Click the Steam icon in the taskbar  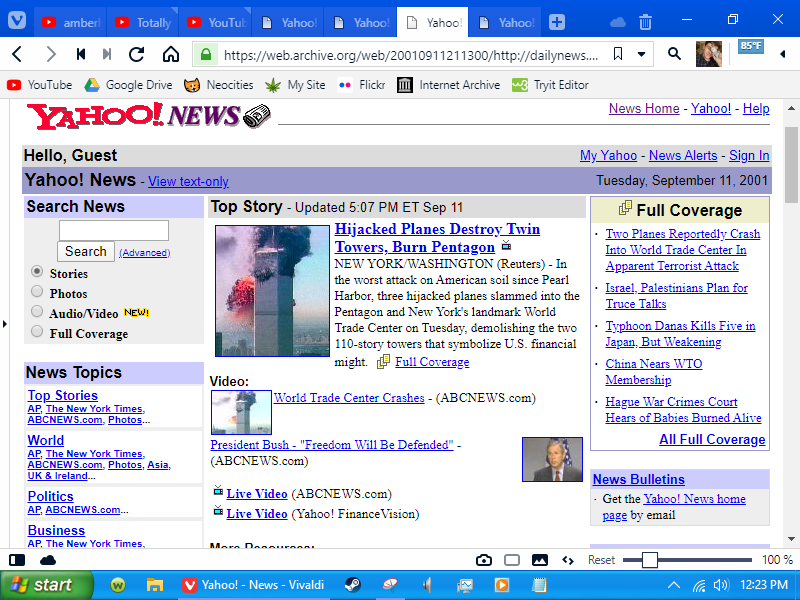353,585
